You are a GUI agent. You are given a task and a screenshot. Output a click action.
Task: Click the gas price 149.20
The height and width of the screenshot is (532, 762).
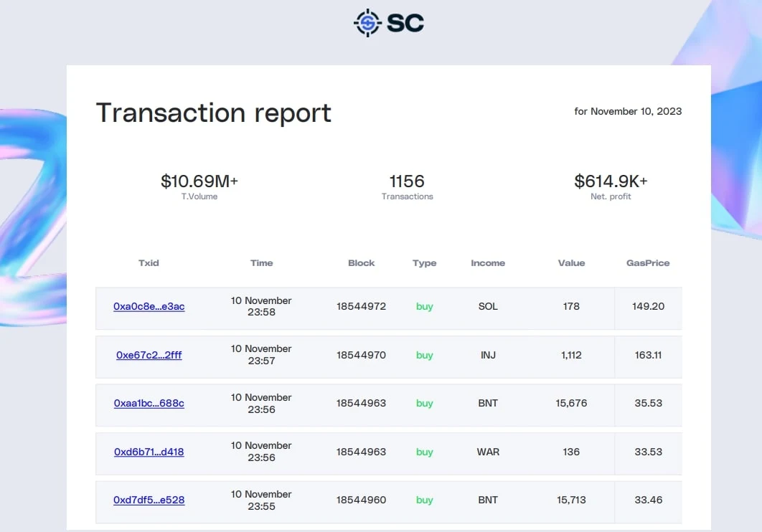pyautogui.click(x=649, y=306)
